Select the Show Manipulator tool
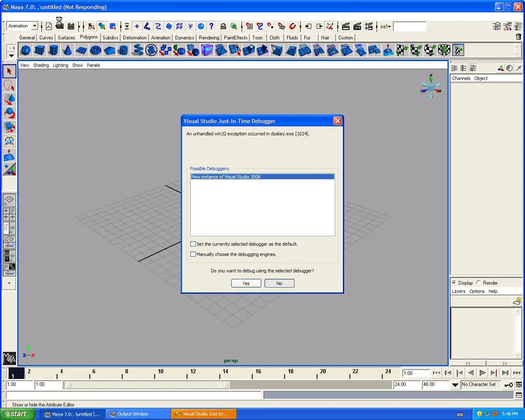This screenshot has width=525, height=420. click(9, 169)
